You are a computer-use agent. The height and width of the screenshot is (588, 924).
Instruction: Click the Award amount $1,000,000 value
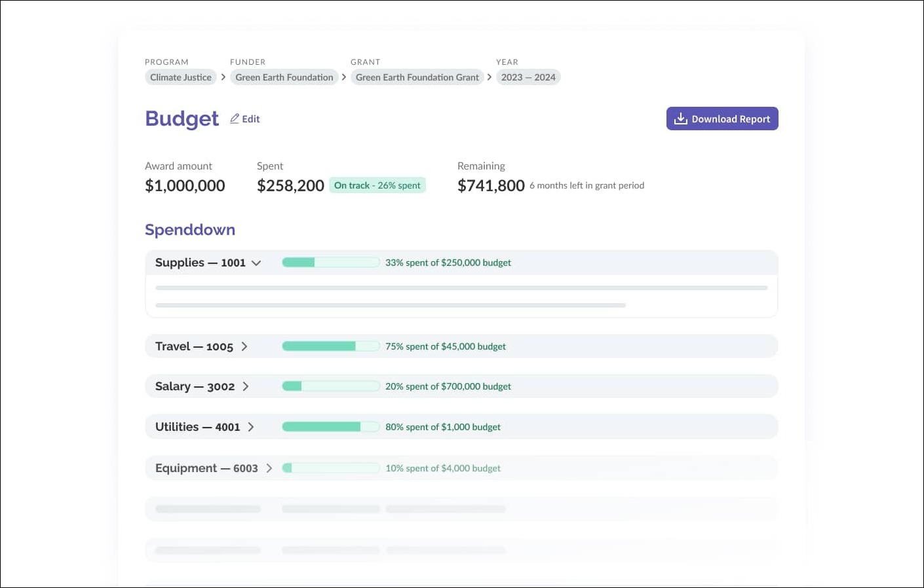(x=184, y=185)
